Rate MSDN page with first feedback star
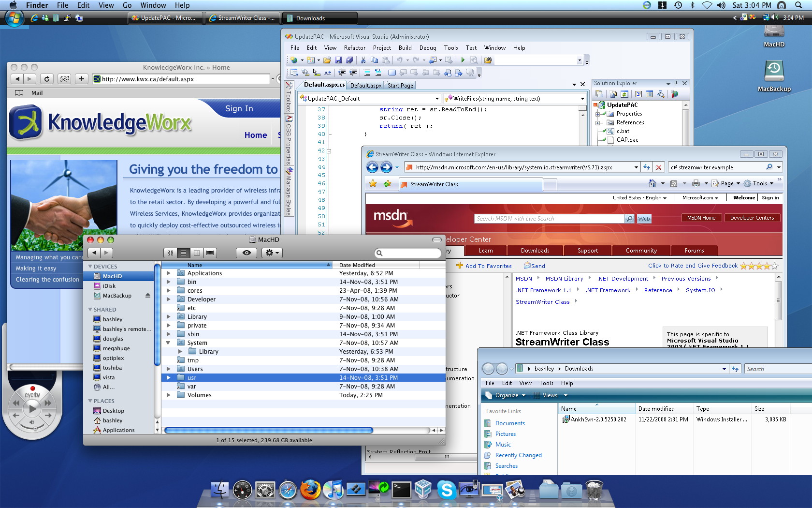Screen dimensions: 812x508 (743, 266)
